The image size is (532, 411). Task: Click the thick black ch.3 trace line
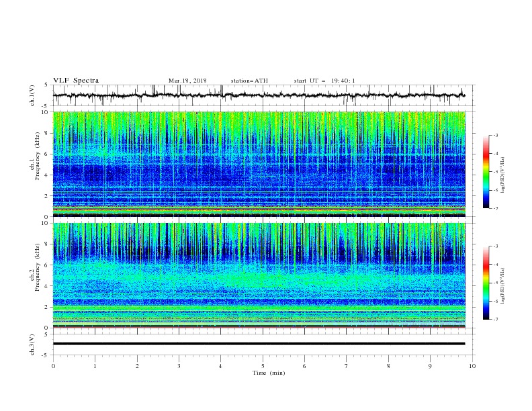(259, 344)
